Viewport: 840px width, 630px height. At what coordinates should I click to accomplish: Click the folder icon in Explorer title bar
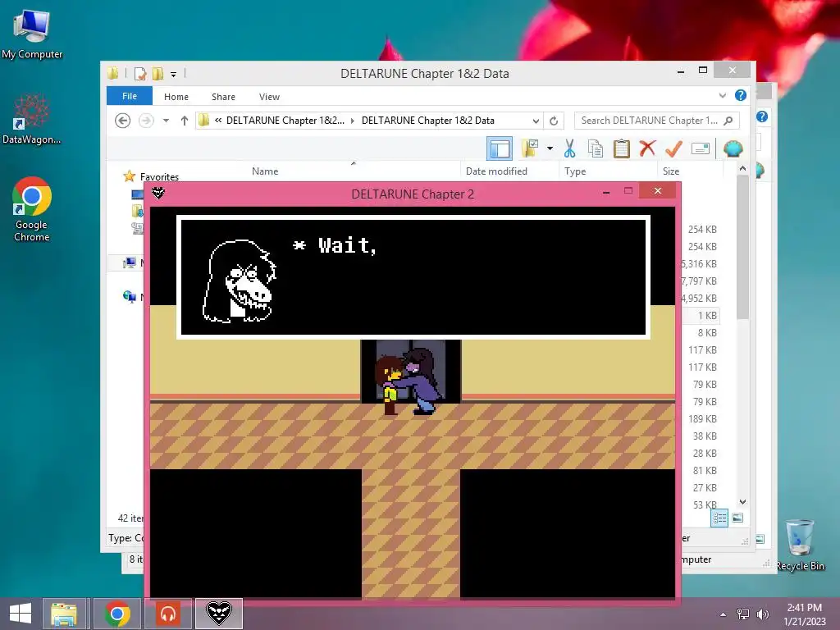[112, 73]
